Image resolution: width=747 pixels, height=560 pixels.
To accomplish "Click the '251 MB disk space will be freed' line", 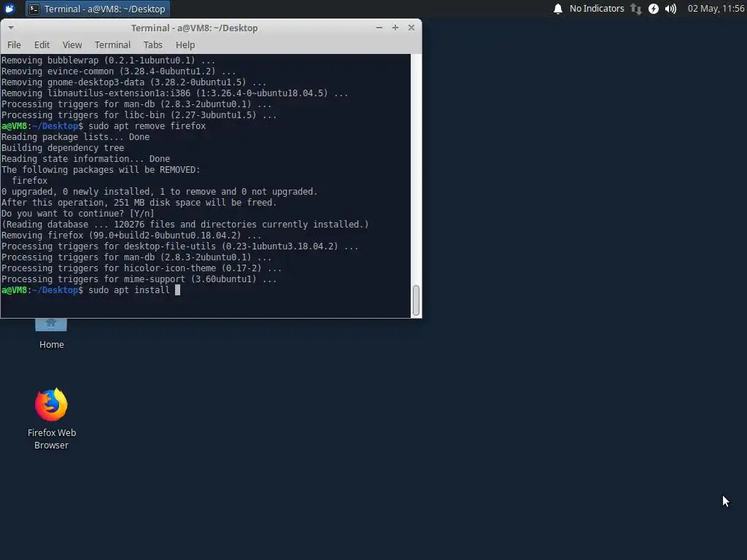I will pos(139,203).
